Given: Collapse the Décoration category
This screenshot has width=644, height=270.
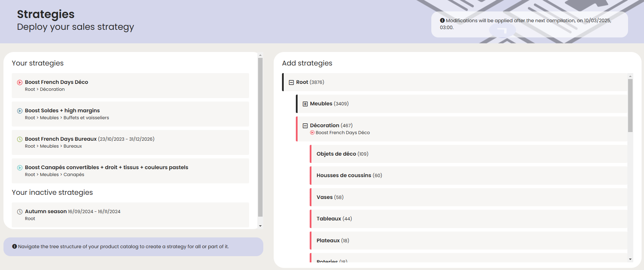Looking at the screenshot, I should pyautogui.click(x=305, y=126).
